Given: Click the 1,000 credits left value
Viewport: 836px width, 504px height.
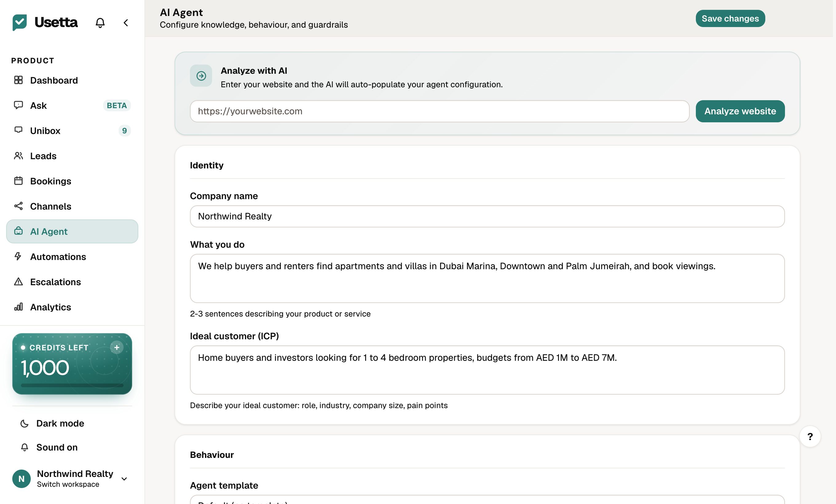Looking at the screenshot, I should (45, 368).
